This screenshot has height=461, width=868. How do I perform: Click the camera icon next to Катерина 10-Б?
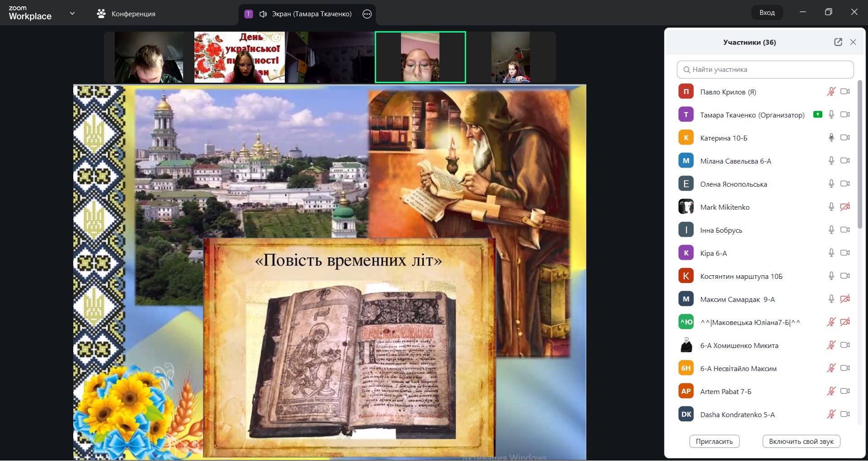pyautogui.click(x=845, y=138)
